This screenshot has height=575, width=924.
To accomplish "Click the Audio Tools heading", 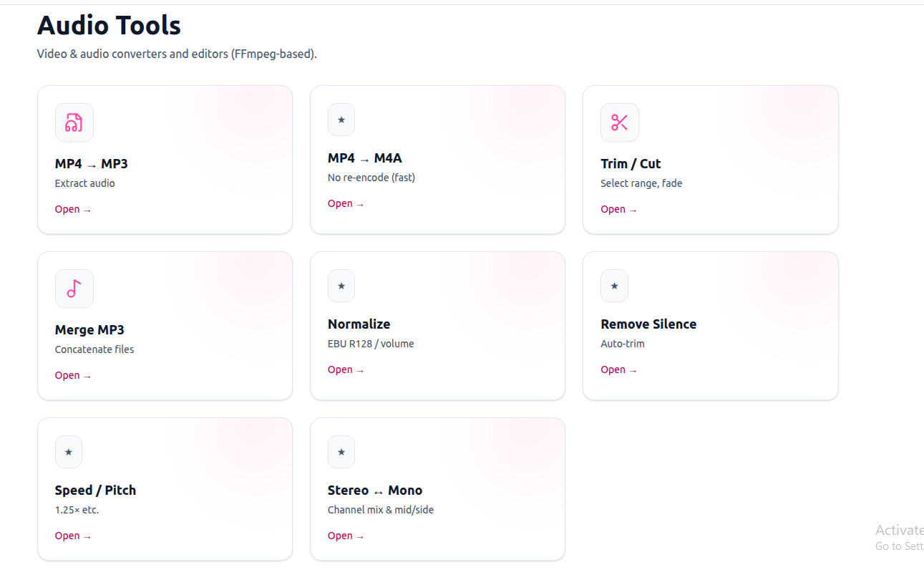I will (109, 26).
